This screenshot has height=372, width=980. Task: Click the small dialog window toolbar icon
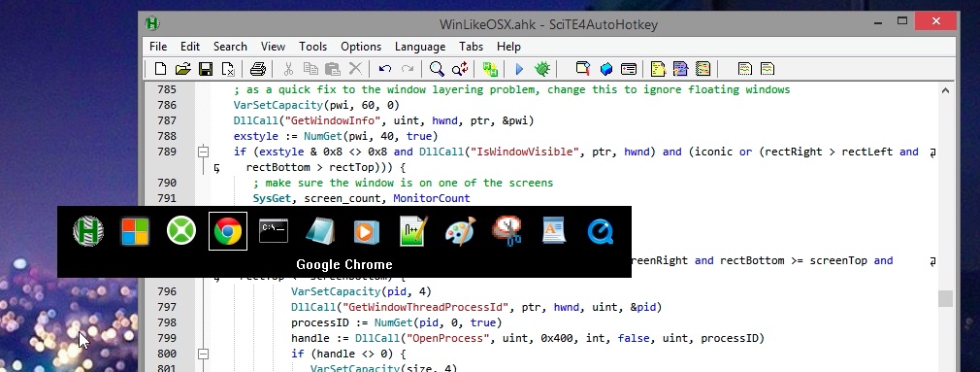pos(629,69)
